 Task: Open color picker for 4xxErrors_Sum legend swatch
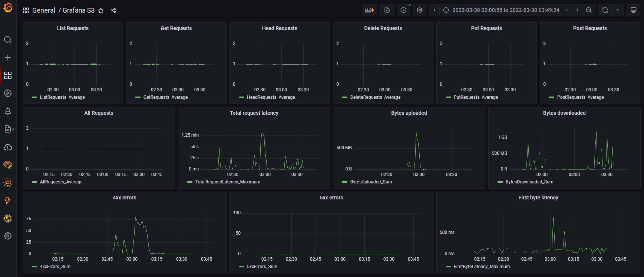point(34,267)
